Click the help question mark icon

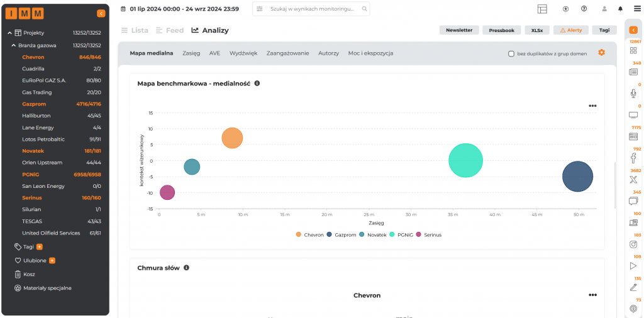pos(584,9)
